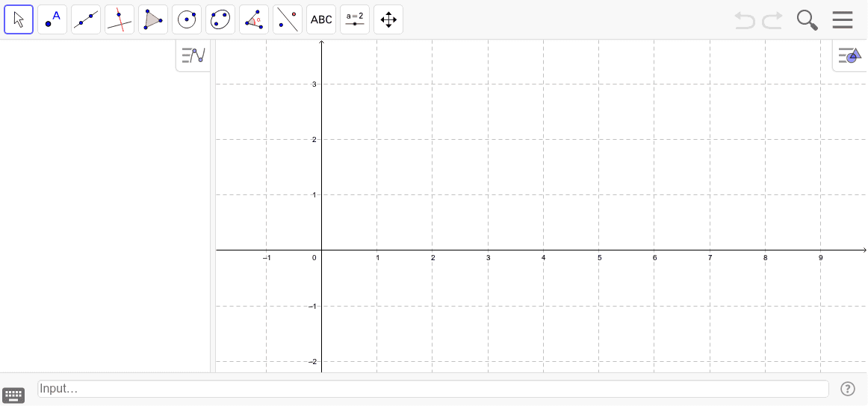Click the x-axis label 9
The height and width of the screenshot is (406, 868).
click(x=820, y=257)
